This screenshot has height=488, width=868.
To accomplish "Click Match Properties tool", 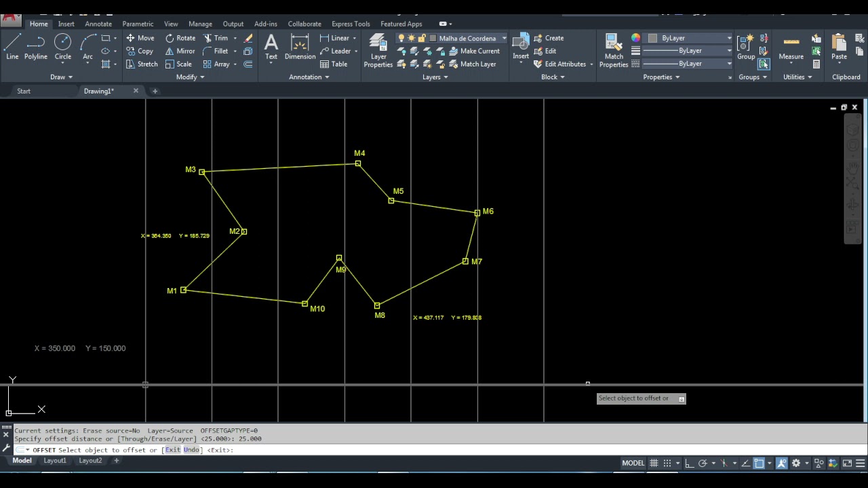I will point(614,52).
